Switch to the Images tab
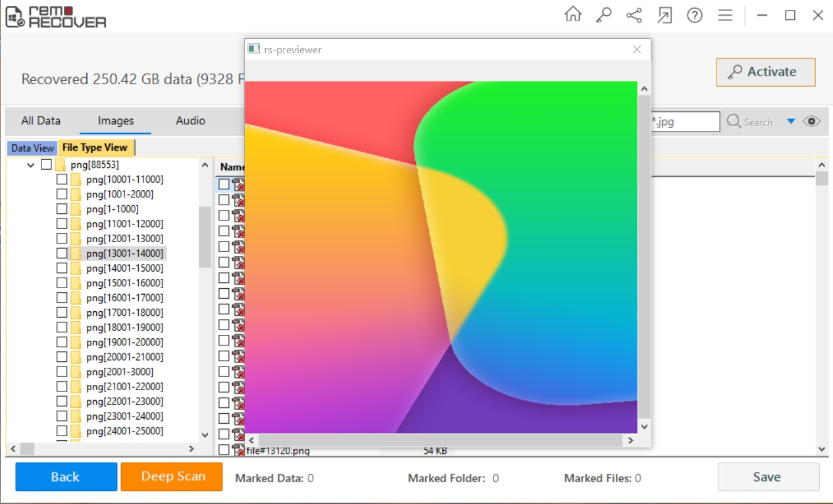This screenshot has width=833, height=504. (116, 120)
